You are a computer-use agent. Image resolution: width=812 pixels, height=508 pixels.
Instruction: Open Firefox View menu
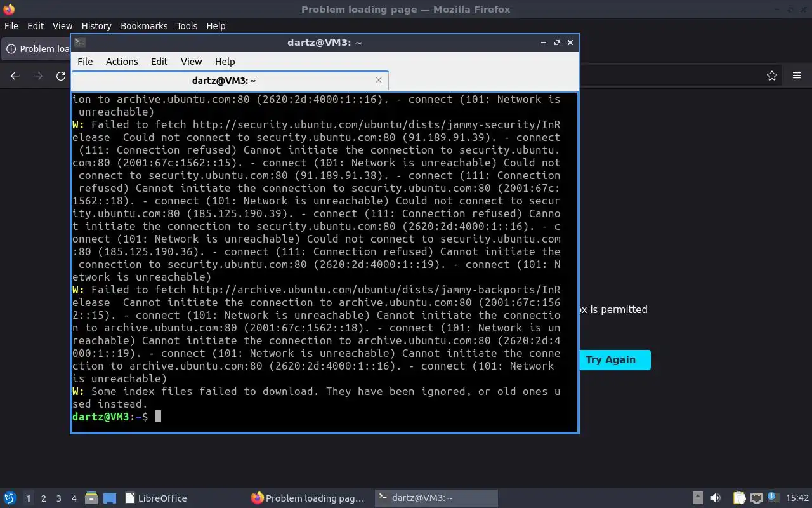[62, 26]
